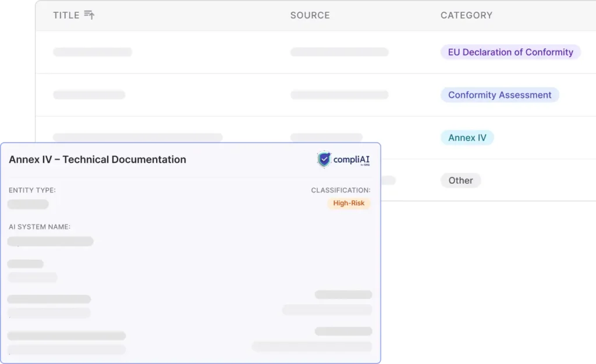Click the EU Declaration of Conformity tag
The width and height of the screenshot is (596, 364).
tap(510, 52)
